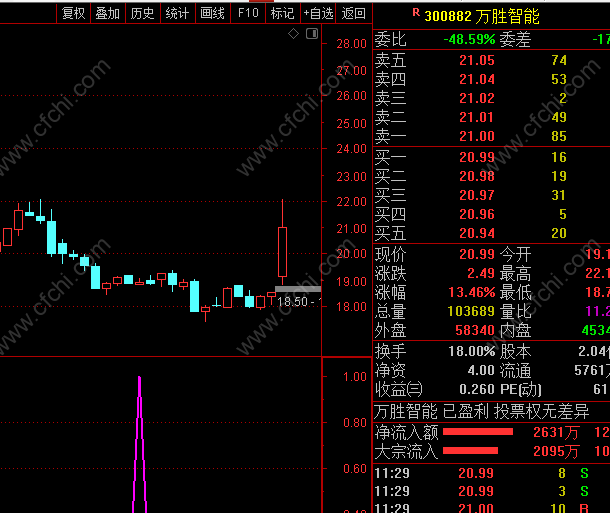Click the 28.00 price axis label

click(x=351, y=44)
